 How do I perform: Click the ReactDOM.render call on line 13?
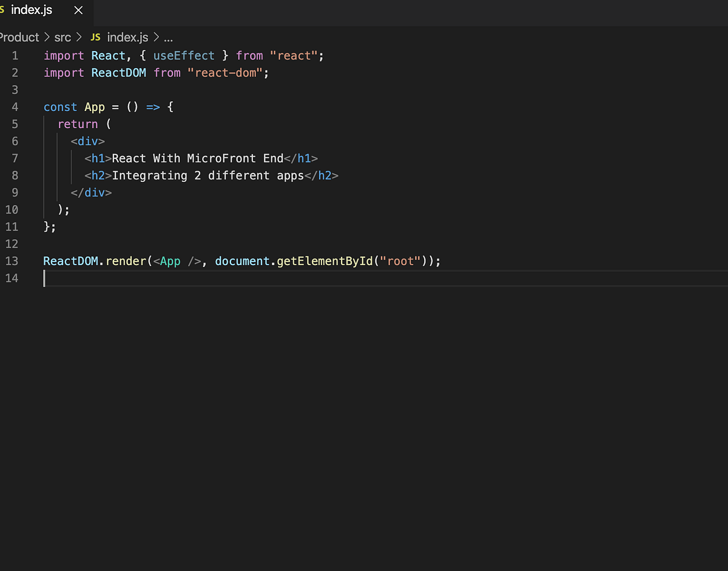coord(97,261)
